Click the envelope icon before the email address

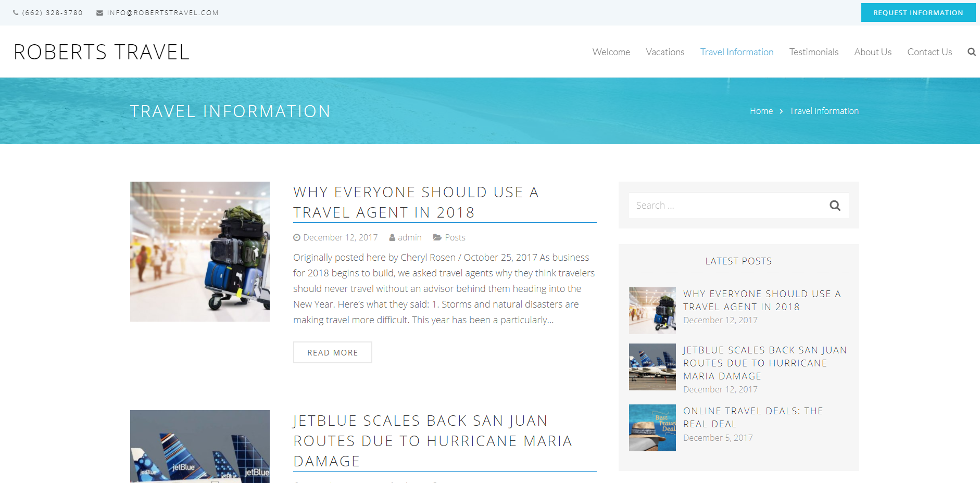(99, 13)
